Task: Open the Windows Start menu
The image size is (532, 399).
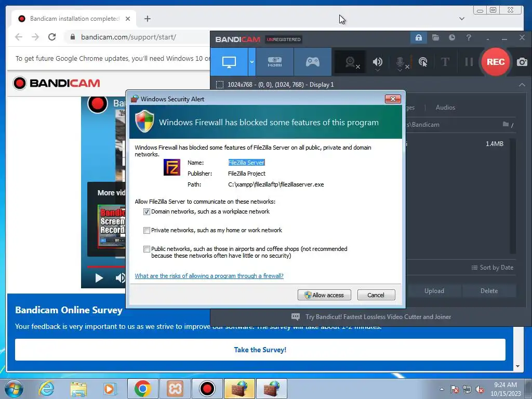Action: (14, 389)
